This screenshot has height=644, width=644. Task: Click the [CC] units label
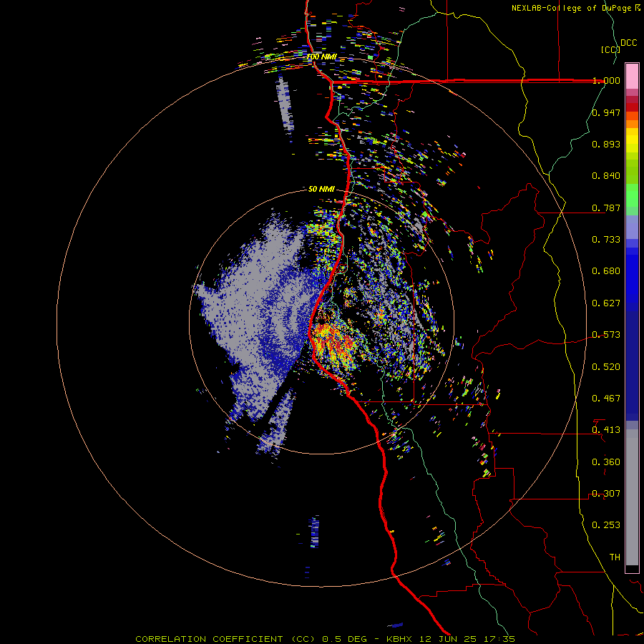[610, 49]
